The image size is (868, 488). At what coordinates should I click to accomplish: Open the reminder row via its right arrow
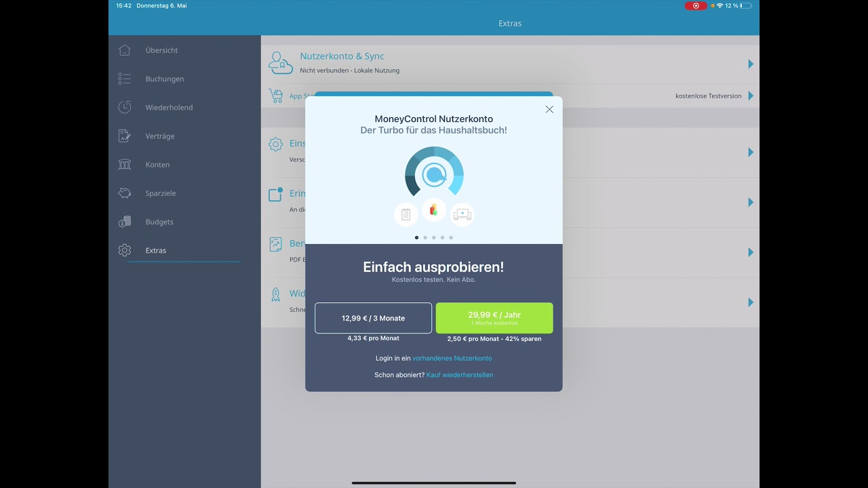coord(751,202)
